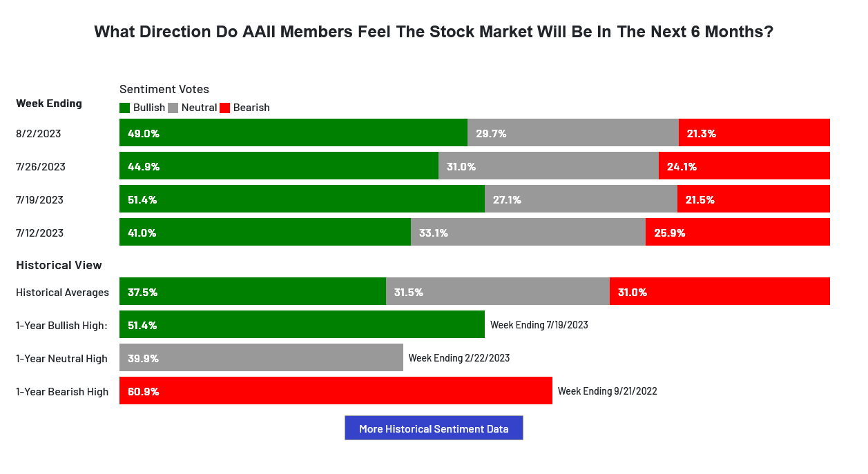The height and width of the screenshot is (474, 868).
Task: Click the 31.0% neutral segment for 7/26/2023
Action: click(548, 166)
